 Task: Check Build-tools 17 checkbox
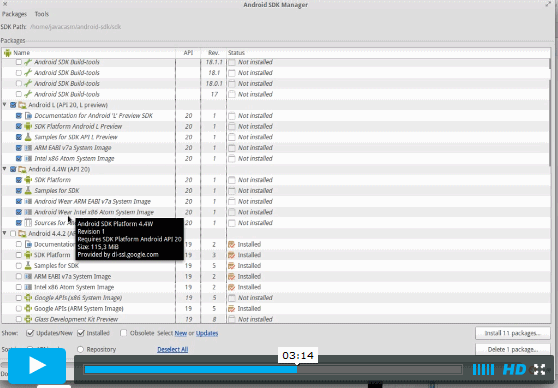pos(19,94)
